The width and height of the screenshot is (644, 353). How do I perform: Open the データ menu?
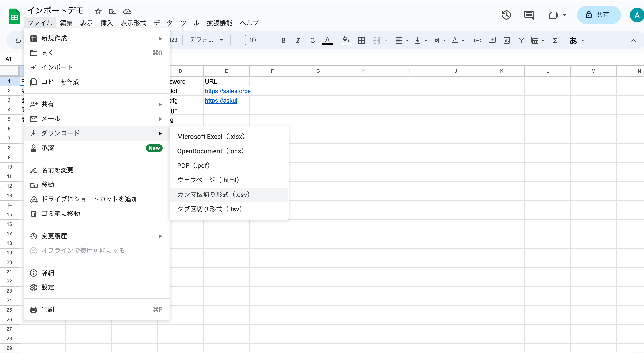[163, 23]
